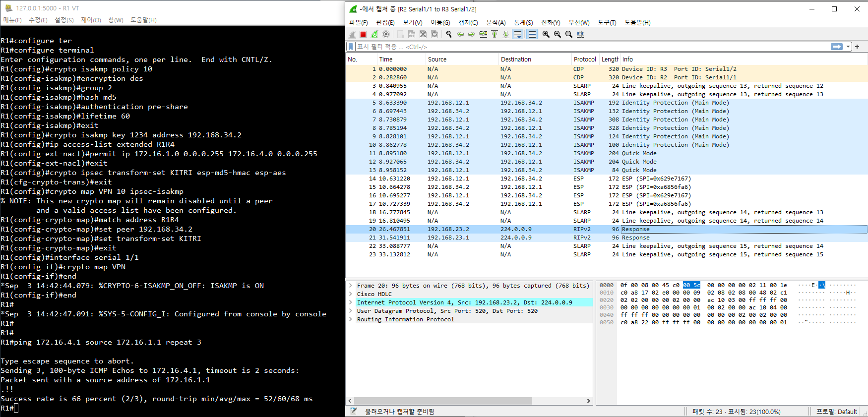Open find packet magnifier icon
Image resolution: width=868 pixels, height=417 pixels.
[x=449, y=34]
